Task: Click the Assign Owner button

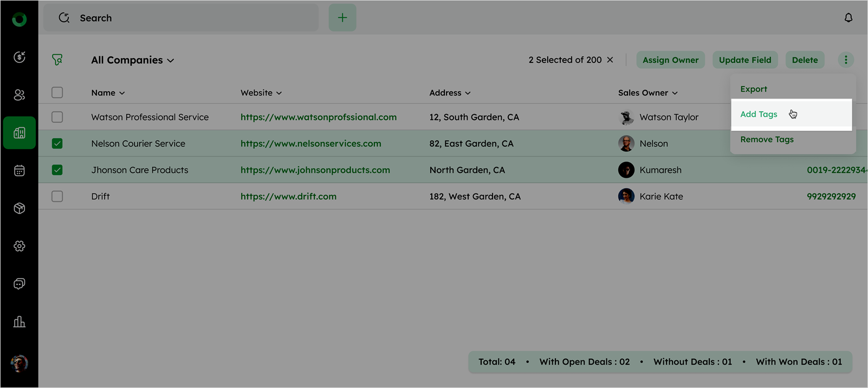Action: pyautogui.click(x=670, y=60)
